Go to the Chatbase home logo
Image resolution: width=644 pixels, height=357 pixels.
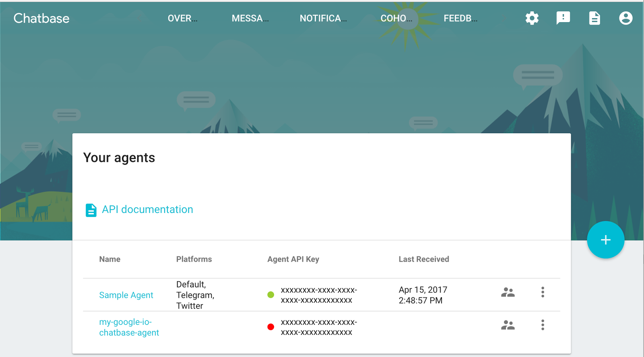tap(41, 18)
